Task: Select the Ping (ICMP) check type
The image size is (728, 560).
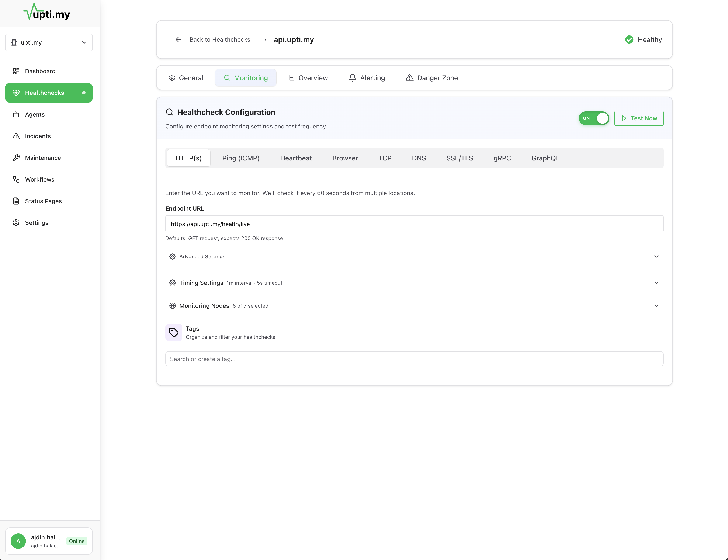Action: (x=241, y=158)
